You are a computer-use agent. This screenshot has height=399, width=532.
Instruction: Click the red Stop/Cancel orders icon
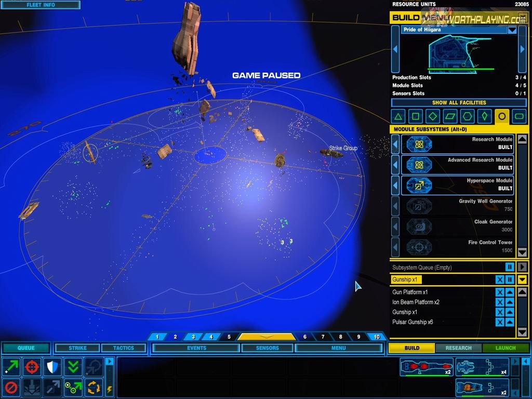(11, 387)
